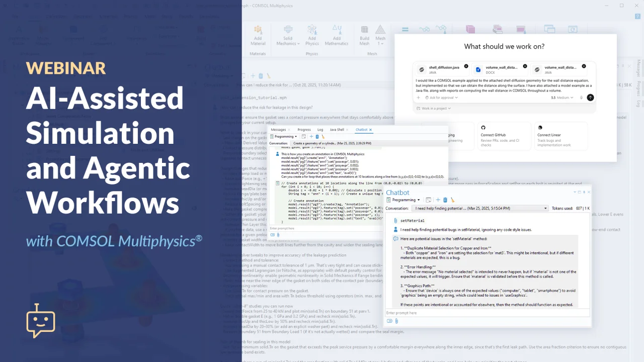Viewport: 644px width, 362px height.
Task: Start a new conversation in the titled Chatbot window
Action: tap(438, 200)
